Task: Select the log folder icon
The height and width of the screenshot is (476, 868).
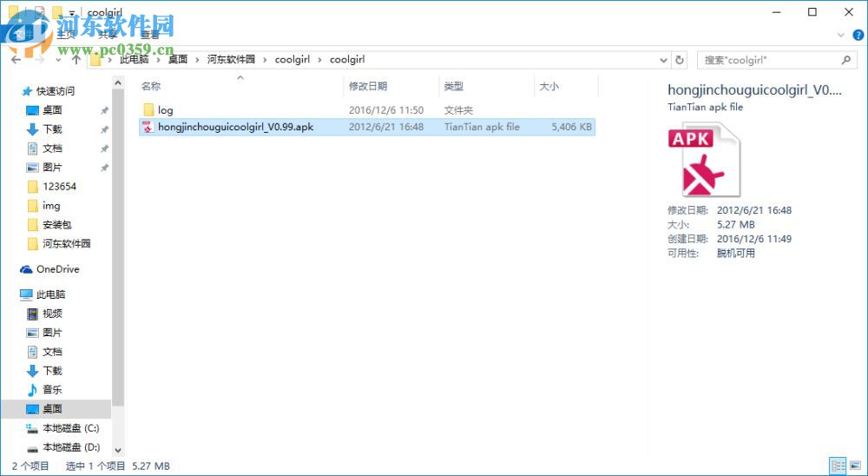Action: pos(148,109)
